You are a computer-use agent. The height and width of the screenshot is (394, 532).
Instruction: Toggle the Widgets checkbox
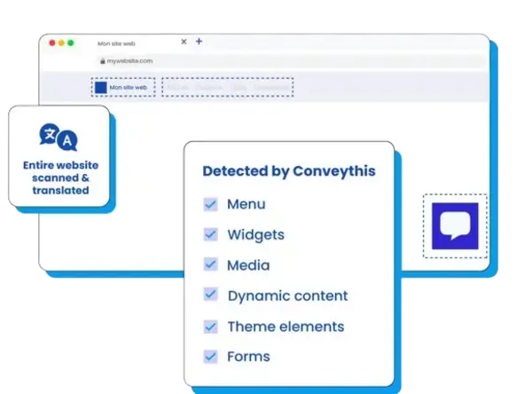(210, 235)
